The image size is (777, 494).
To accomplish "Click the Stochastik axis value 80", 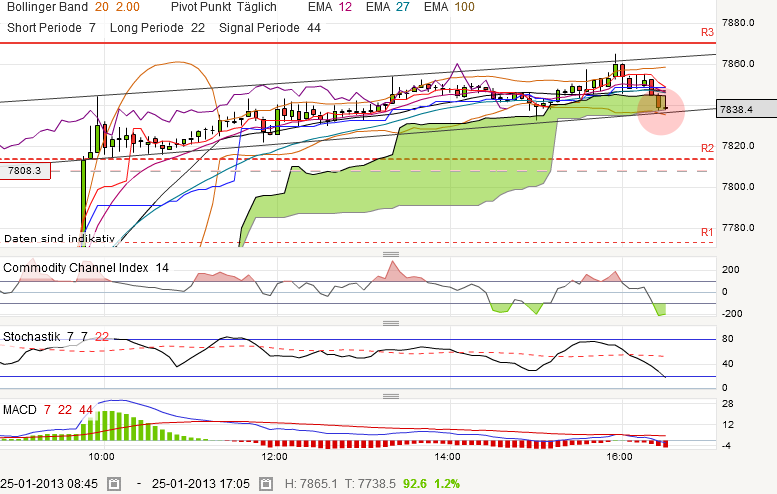I will pos(727,339).
